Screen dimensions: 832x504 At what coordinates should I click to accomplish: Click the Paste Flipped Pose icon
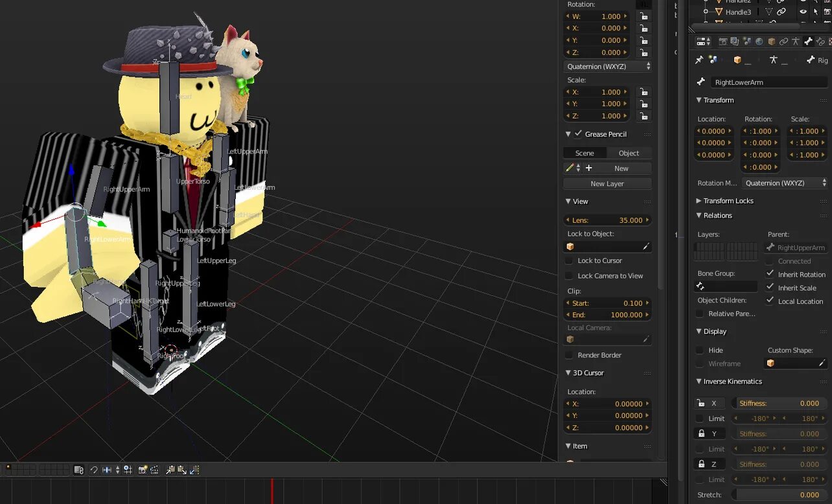pyautogui.click(x=194, y=470)
